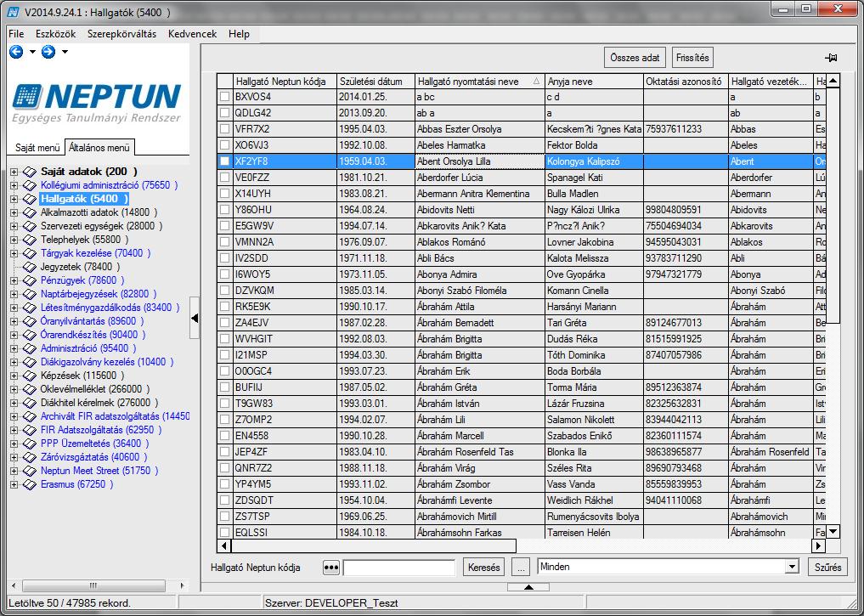Viewport: 864px width, 616px height.
Task: Tick the checkbox for row T9GW83
Action: tap(225, 404)
